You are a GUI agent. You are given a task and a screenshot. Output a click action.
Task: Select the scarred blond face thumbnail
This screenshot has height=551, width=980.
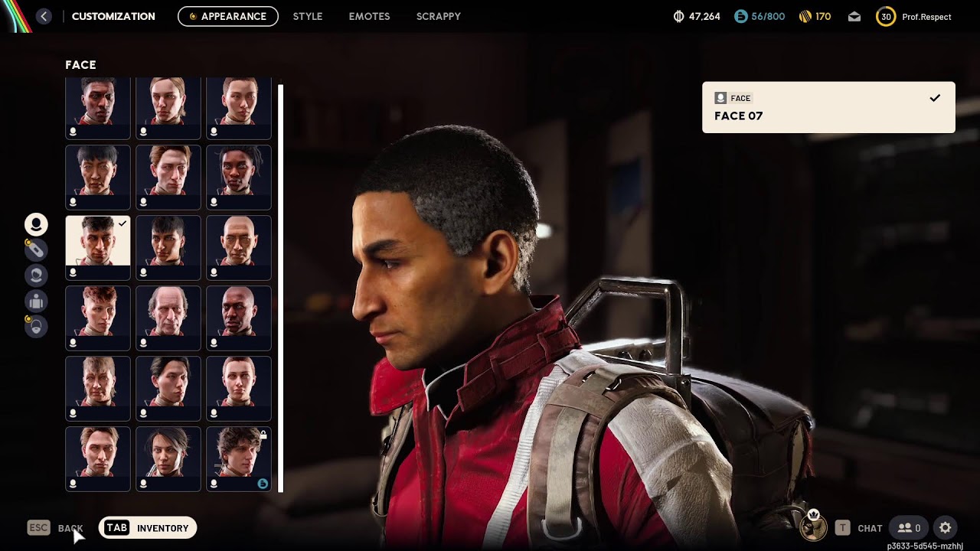point(98,389)
